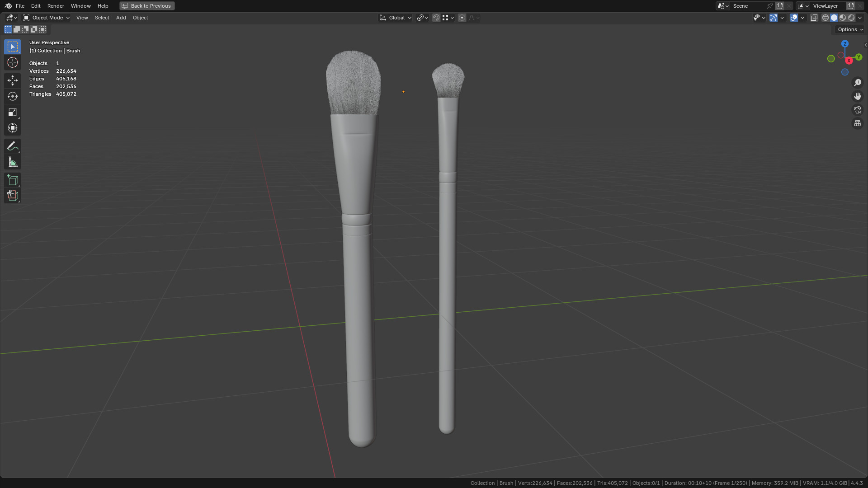Open the overlays options dropdown arrow

tap(802, 18)
